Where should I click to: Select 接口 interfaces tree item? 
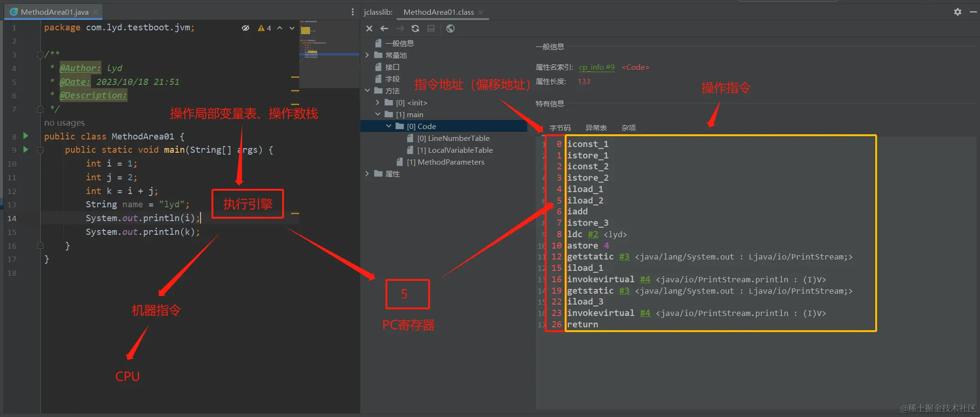[392, 67]
